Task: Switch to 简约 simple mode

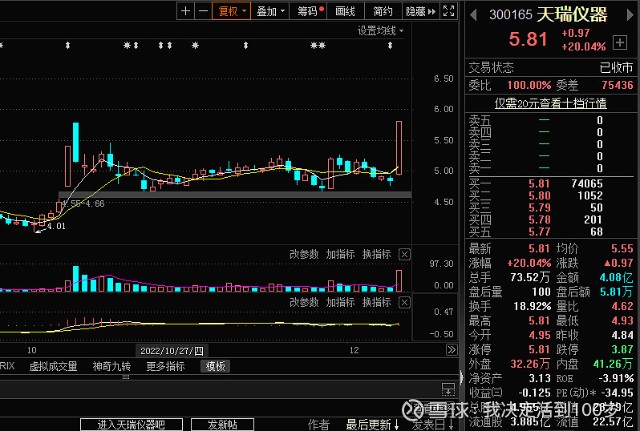Action: [x=382, y=11]
